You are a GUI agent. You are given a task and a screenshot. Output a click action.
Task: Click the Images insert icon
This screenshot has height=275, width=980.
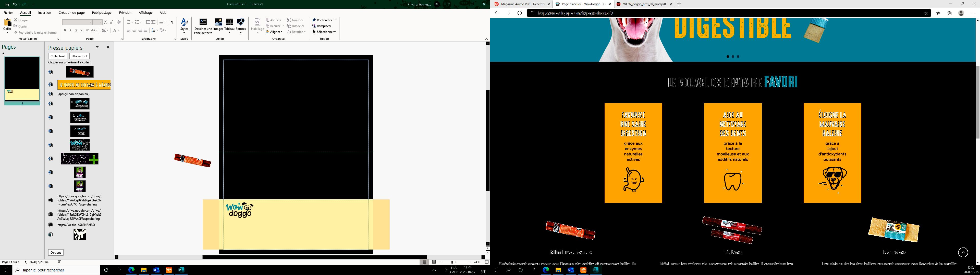(218, 23)
